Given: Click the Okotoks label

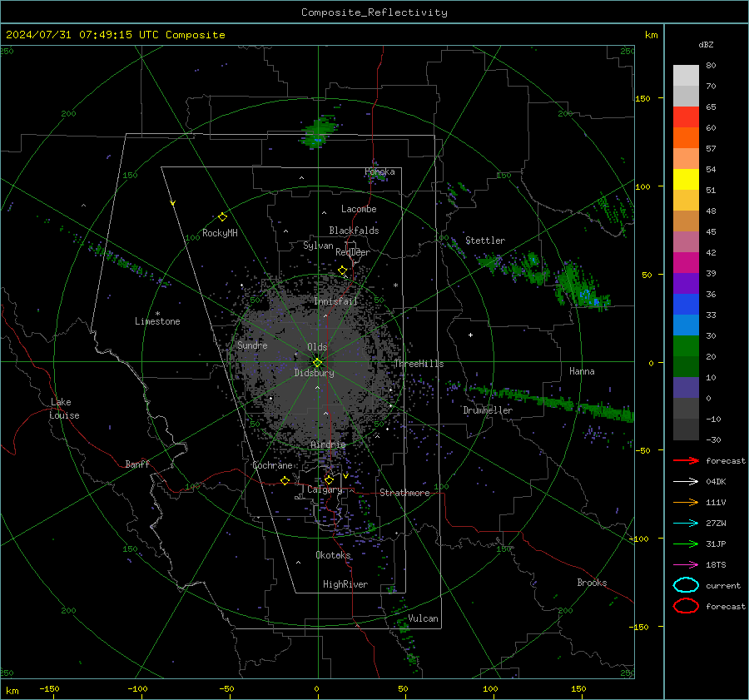Looking at the screenshot, I should tap(333, 554).
